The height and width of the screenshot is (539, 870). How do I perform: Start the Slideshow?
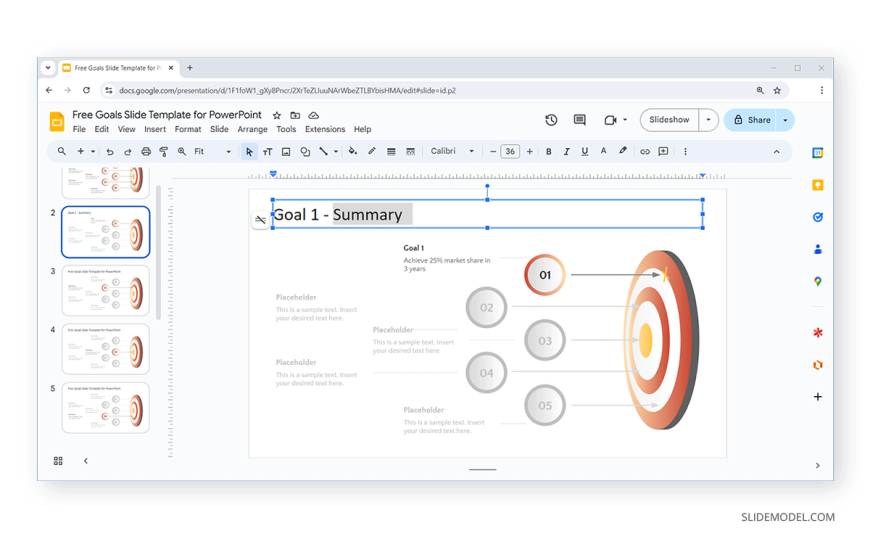pyautogui.click(x=669, y=120)
